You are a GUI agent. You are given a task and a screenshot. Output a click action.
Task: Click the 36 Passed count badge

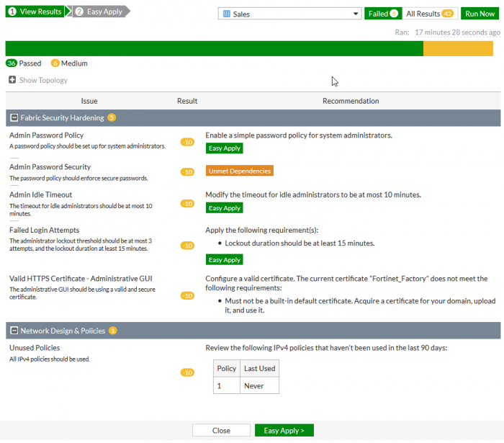pyautogui.click(x=12, y=63)
